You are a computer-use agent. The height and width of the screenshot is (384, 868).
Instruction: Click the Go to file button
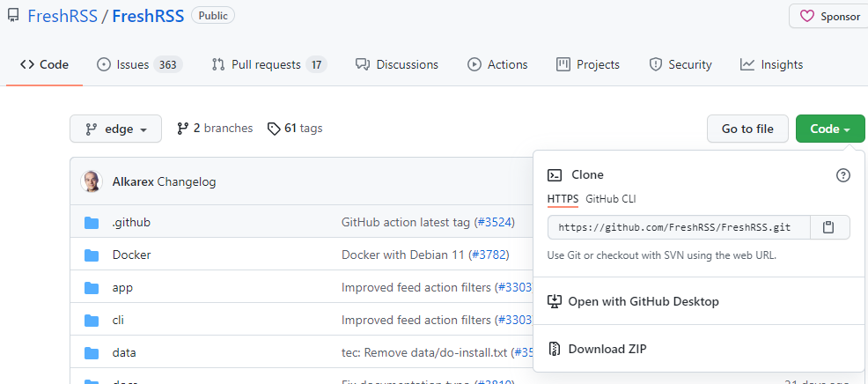(747, 129)
